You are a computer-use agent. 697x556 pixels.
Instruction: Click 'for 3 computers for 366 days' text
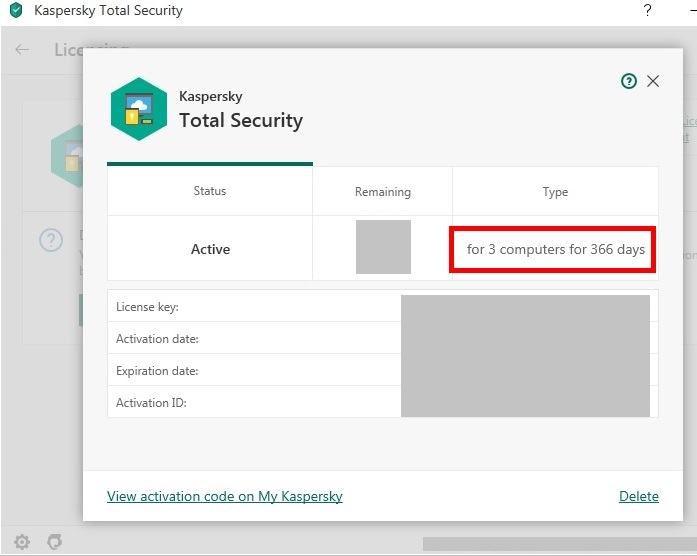tap(555, 249)
